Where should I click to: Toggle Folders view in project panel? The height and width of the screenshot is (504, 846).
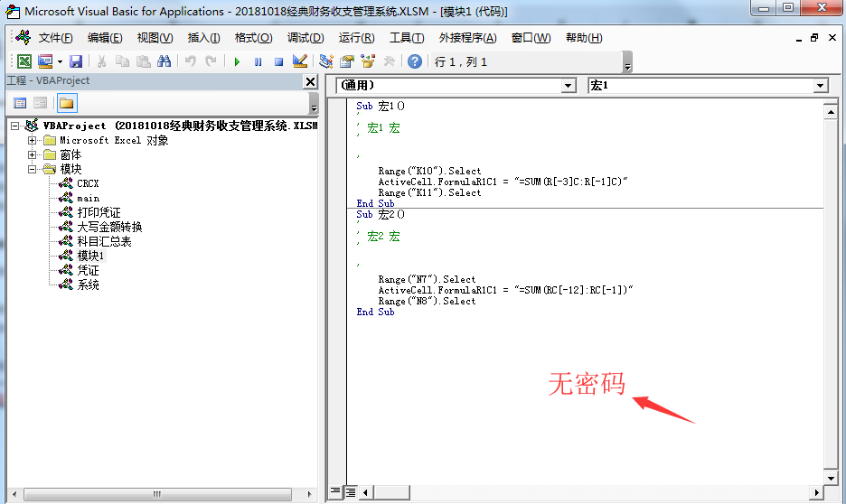pyautogui.click(x=67, y=103)
